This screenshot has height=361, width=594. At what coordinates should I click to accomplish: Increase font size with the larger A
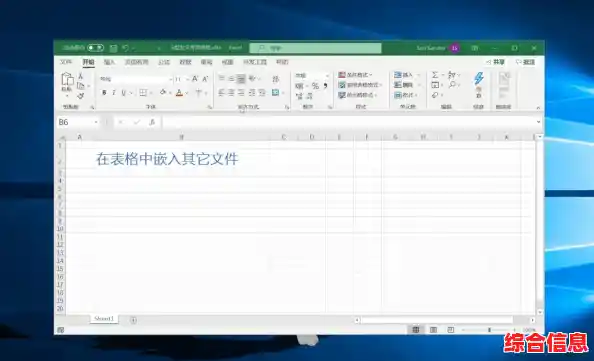point(195,79)
